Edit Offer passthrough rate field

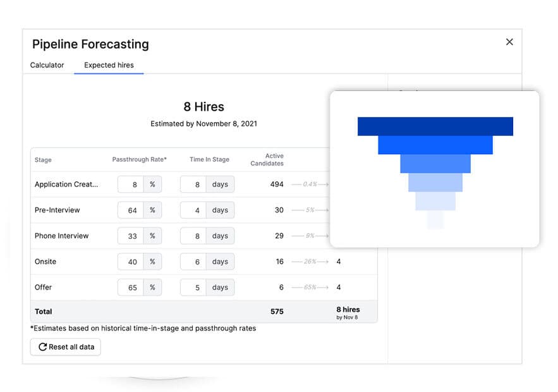pyautogui.click(x=131, y=288)
